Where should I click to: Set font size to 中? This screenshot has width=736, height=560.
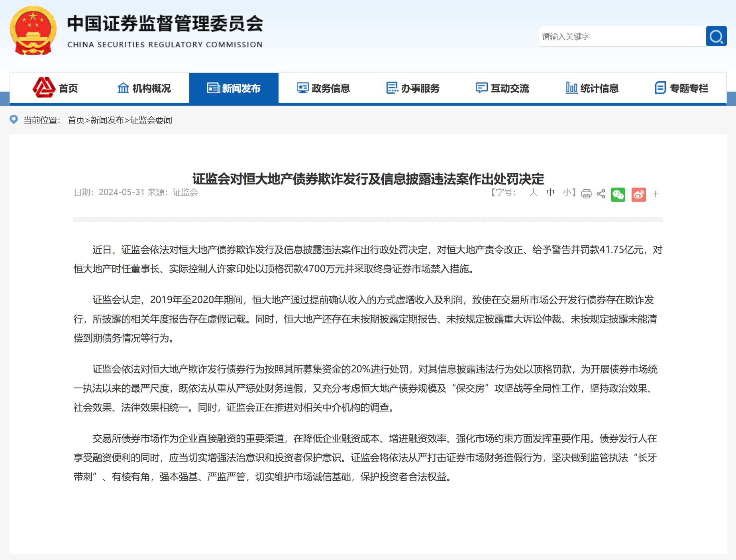(x=550, y=192)
